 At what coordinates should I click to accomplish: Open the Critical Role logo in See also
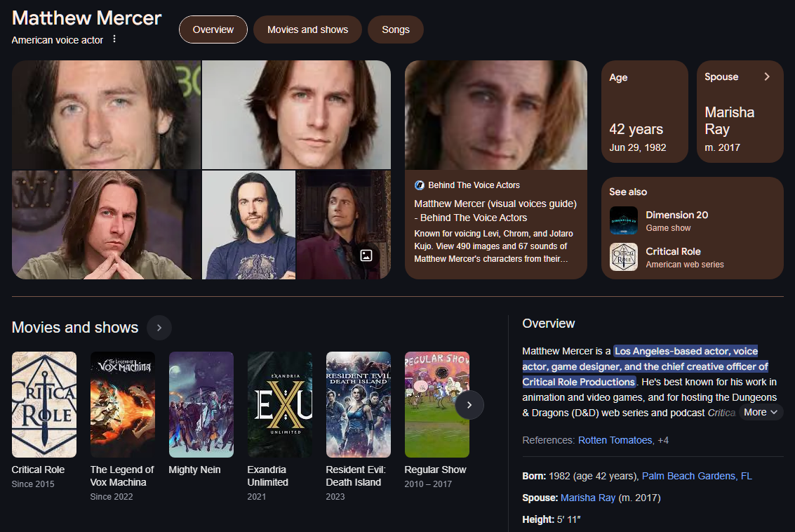pos(623,257)
